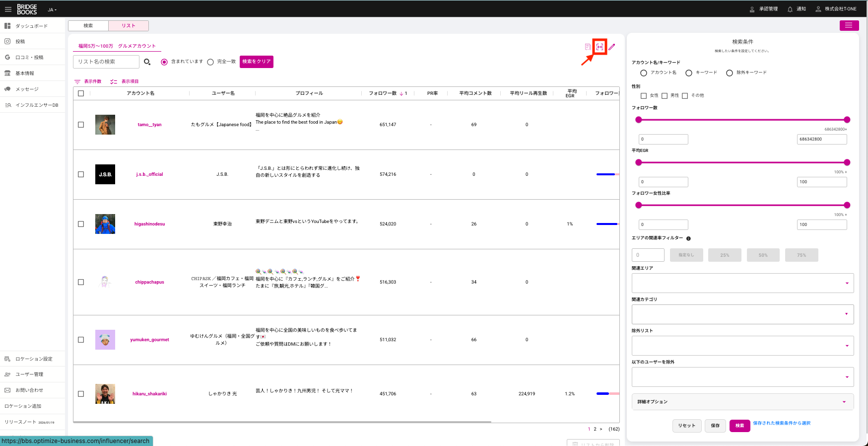The width and height of the screenshot is (868, 446).
Task: Click the copy list document icon
Action: (x=588, y=47)
